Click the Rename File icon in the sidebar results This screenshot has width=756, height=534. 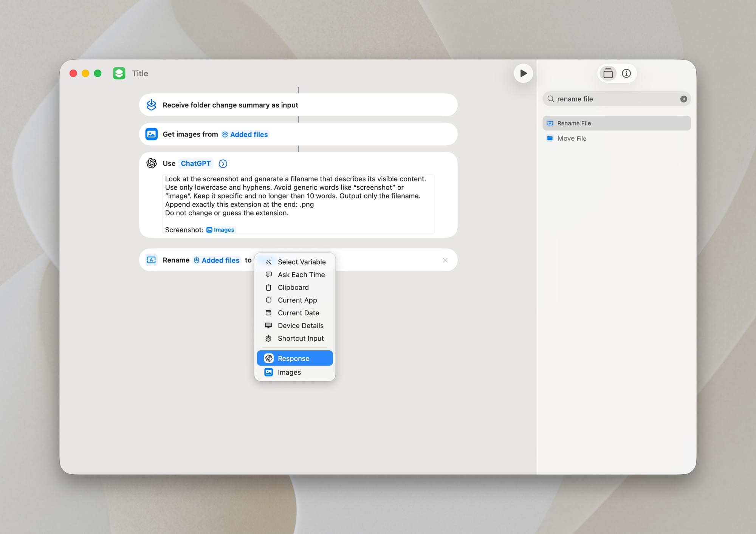[550, 123]
